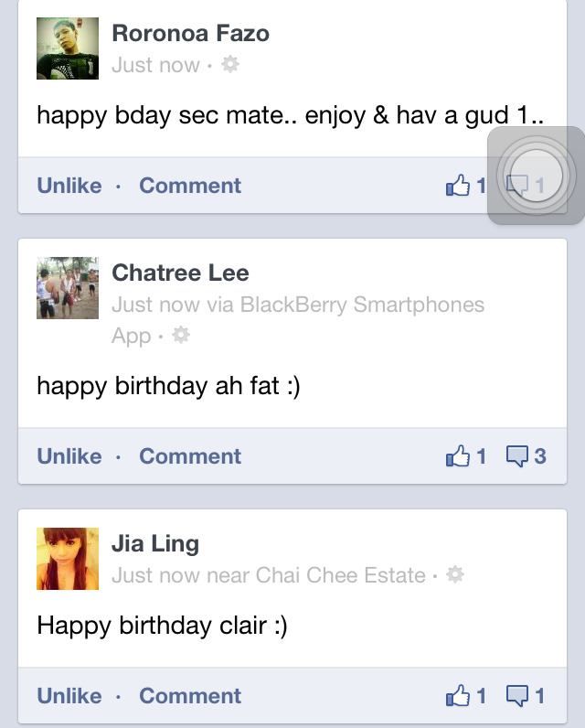This screenshot has width=585, height=728.
Task: Tap the thumbs-up icon on Jia Ling's post
Action: click(457, 695)
